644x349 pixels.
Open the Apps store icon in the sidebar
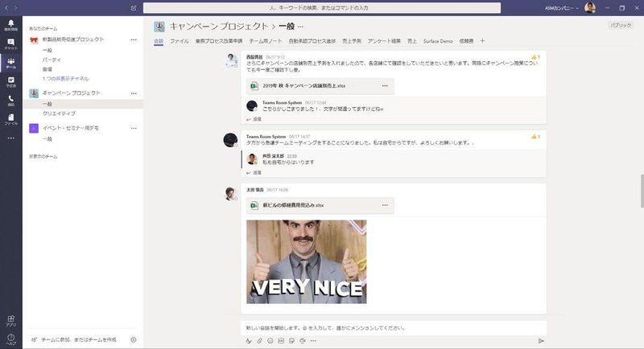pos(11,321)
